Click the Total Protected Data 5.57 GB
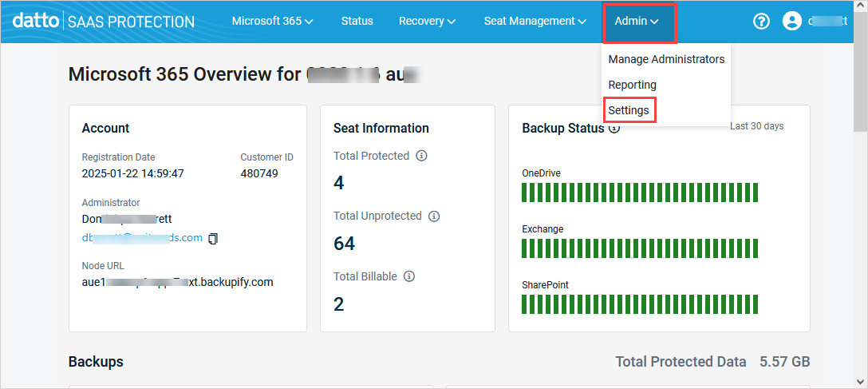The width and height of the screenshot is (868, 389). click(784, 362)
